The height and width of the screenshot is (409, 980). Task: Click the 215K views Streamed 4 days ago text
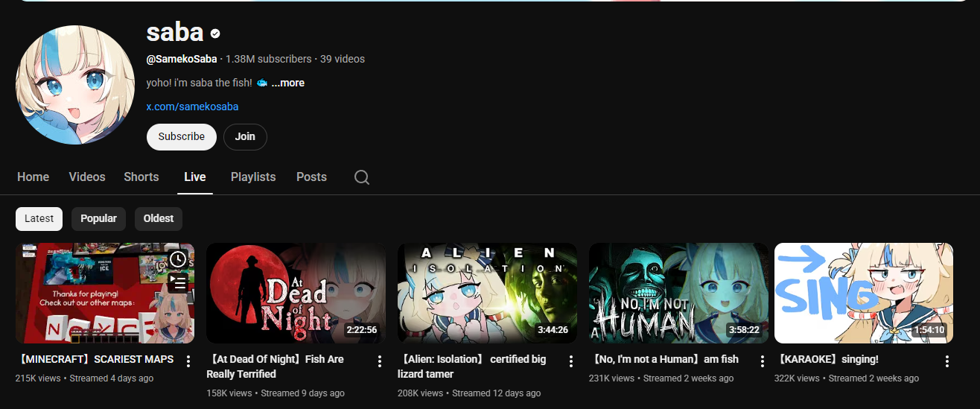tap(84, 378)
